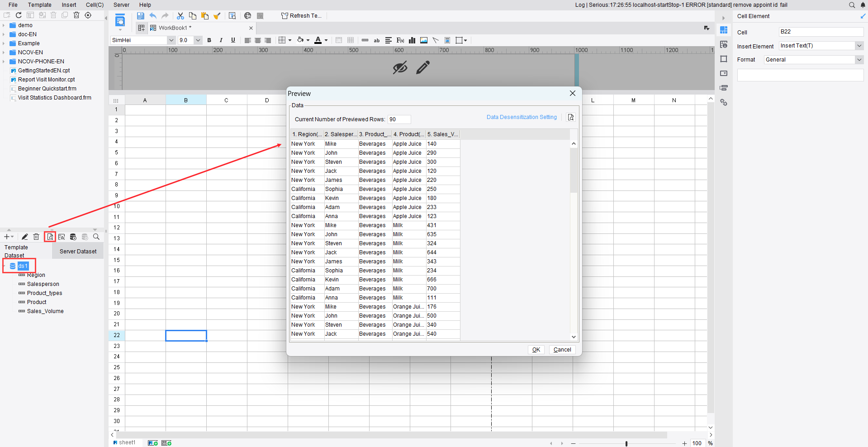
Task: Click the export icon in Preview dialog
Action: 571,117
